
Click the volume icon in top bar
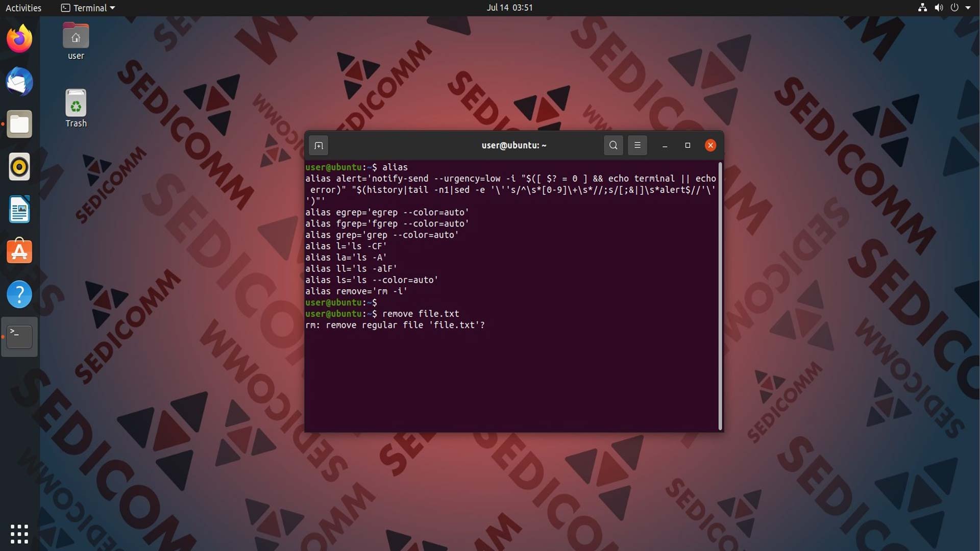tap(939, 8)
